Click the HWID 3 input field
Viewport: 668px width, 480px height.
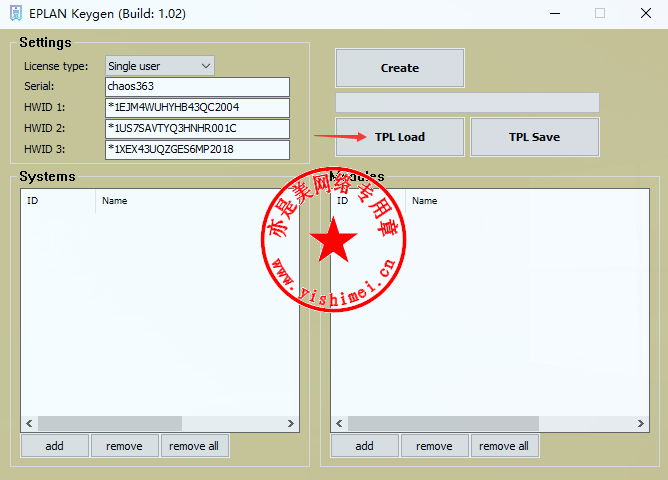[197, 149]
